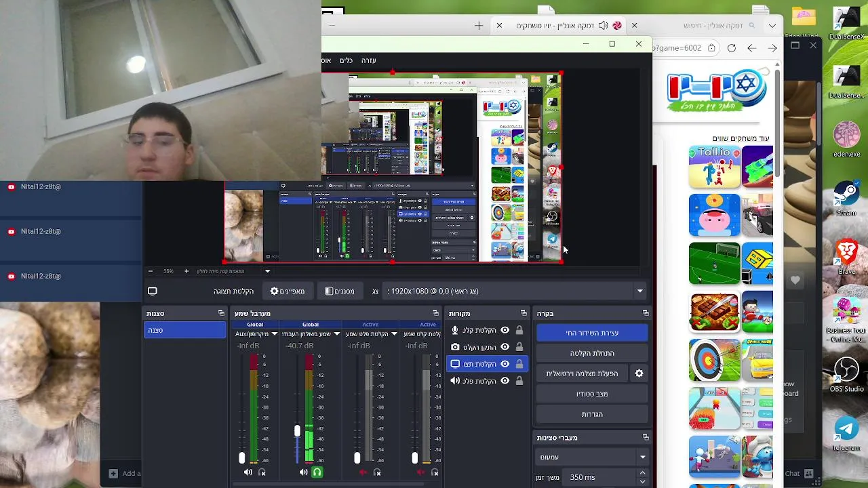Expand the browser tab search chevron
The width and height of the screenshot is (868, 488).
click(772, 26)
